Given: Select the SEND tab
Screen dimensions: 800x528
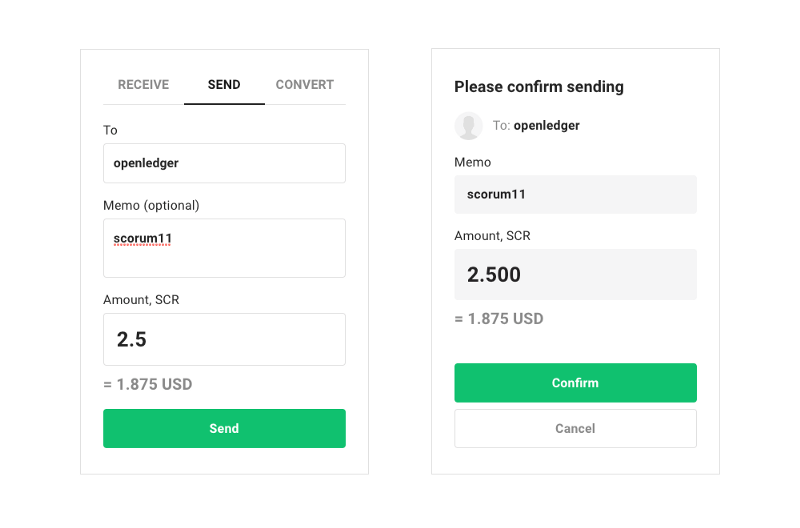Looking at the screenshot, I should point(224,85).
